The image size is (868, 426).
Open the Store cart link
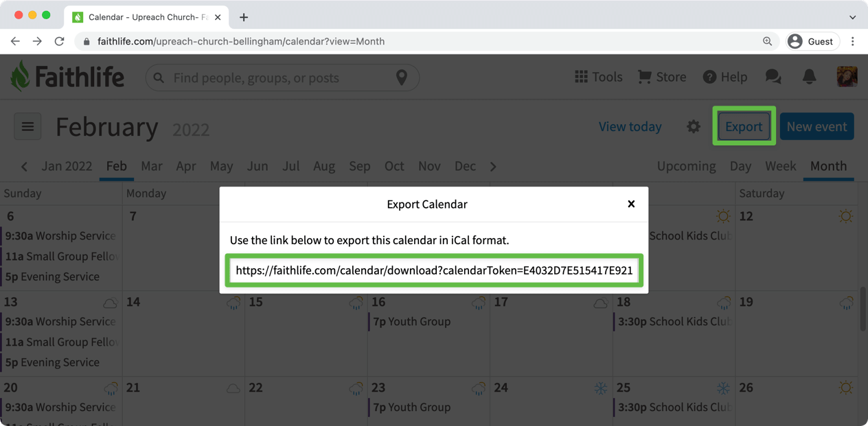tap(661, 77)
